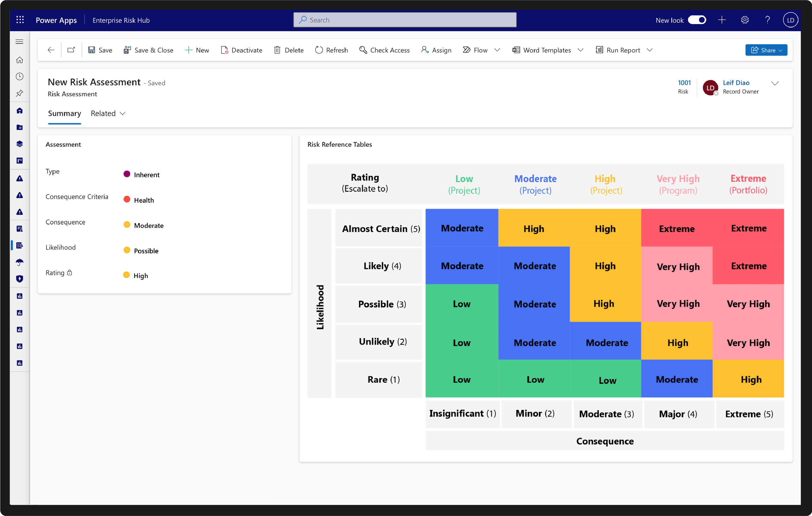The image size is (812, 516).
Task: Click the shield icon in the sidebar
Action: tap(20, 279)
